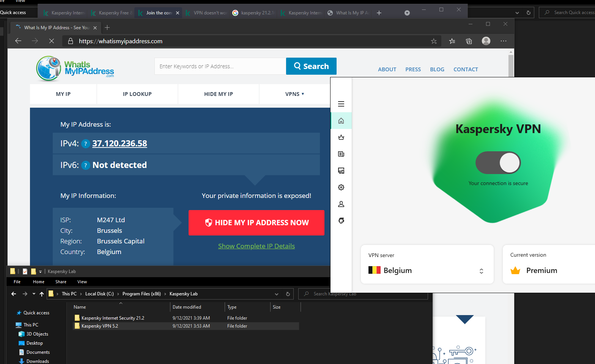Click the padlock site info icon
The height and width of the screenshot is (364, 595).
click(70, 41)
